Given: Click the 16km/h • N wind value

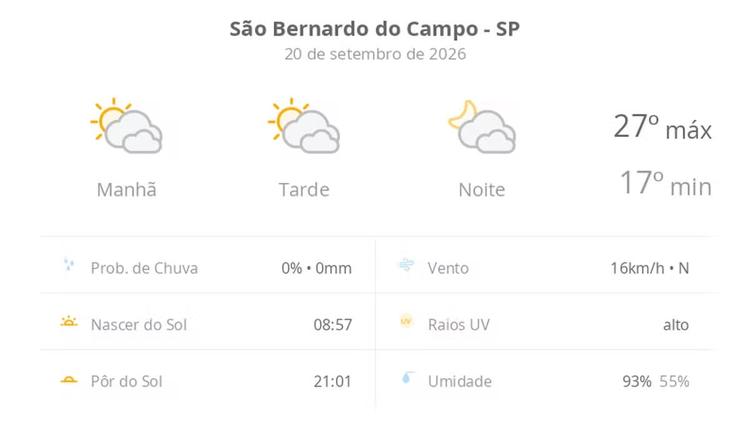Looking at the screenshot, I should (650, 268).
